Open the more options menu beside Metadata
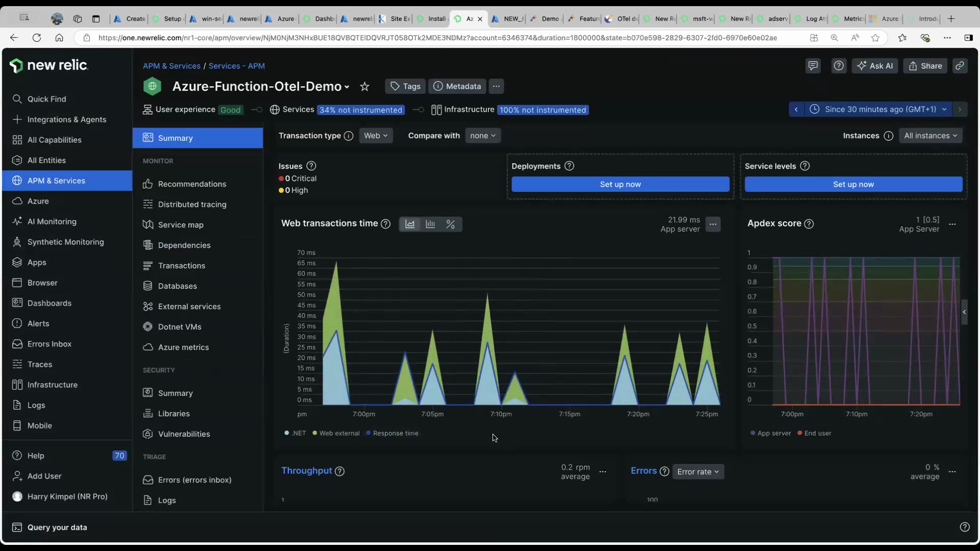 (496, 86)
